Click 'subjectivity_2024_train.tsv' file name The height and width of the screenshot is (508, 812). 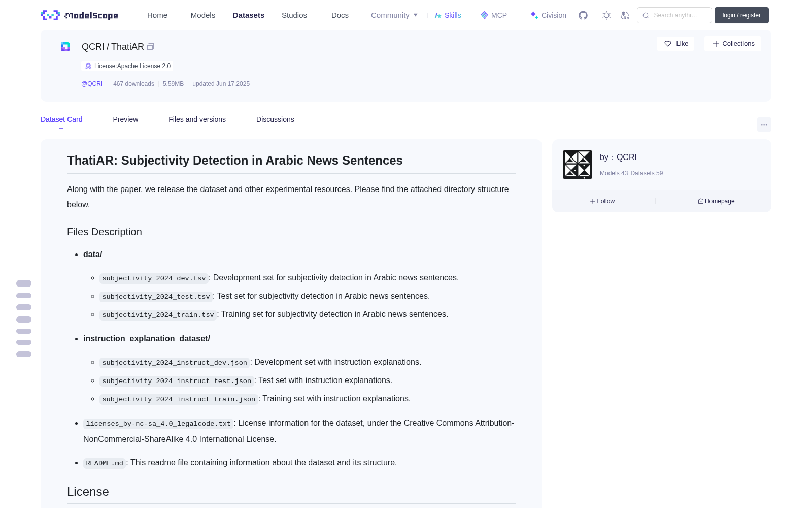click(158, 315)
